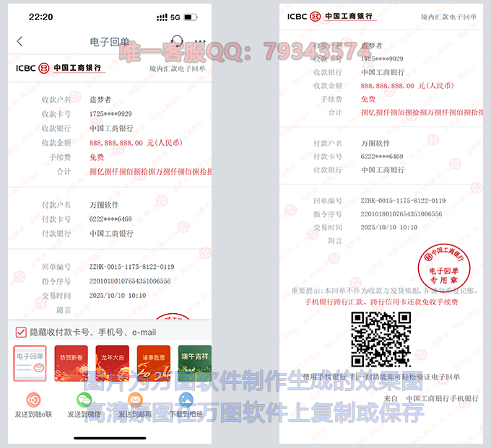Image resolution: width=491 pixels, height=448 pixels.
Task: Toggle the 隐藏收付款卡号、手机号、e-mail checkbox
Action: pyautogui.click(x=20, y=333)
